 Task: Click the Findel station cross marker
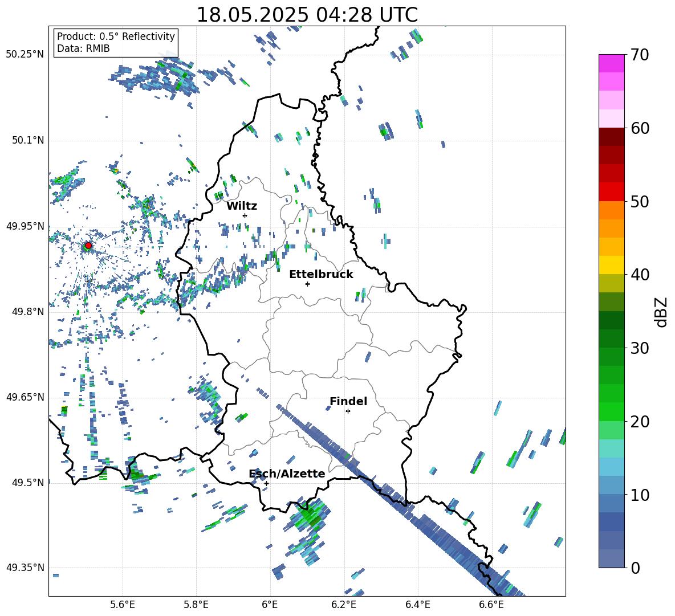(x=348, y=411)
